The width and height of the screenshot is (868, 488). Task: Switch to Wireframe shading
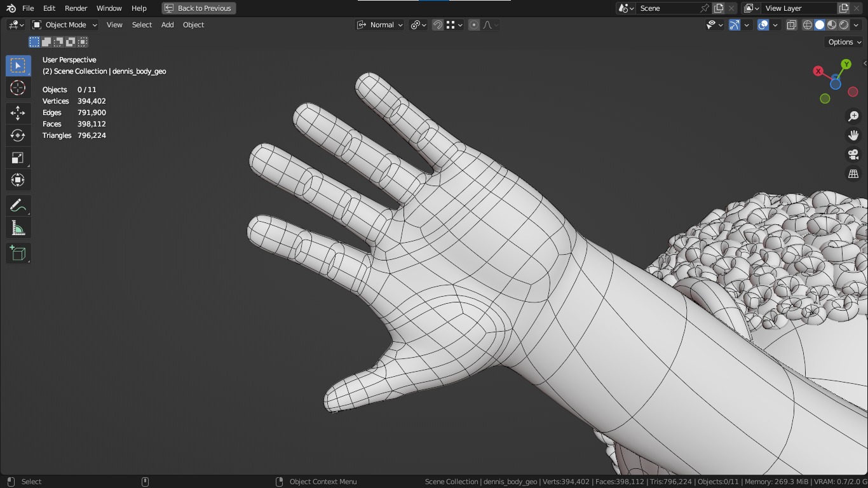coord(808,25)
